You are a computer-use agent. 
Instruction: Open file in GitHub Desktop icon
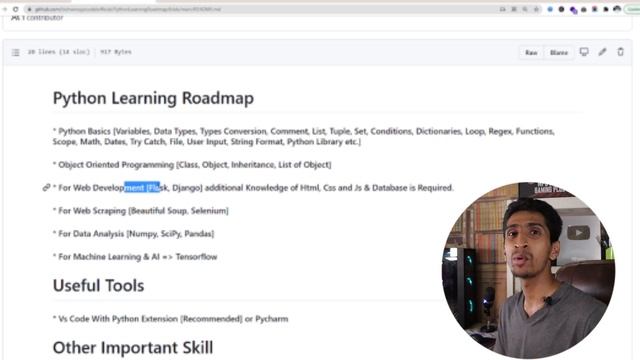coord(584,52)
